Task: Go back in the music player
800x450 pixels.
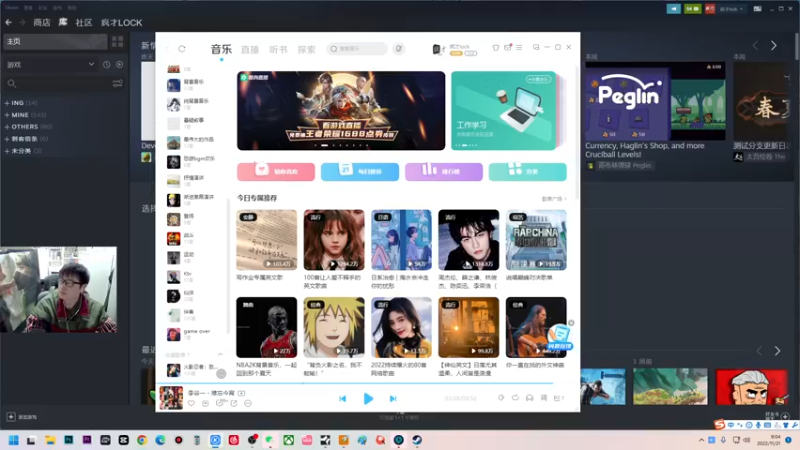Action: click(168, 48)
